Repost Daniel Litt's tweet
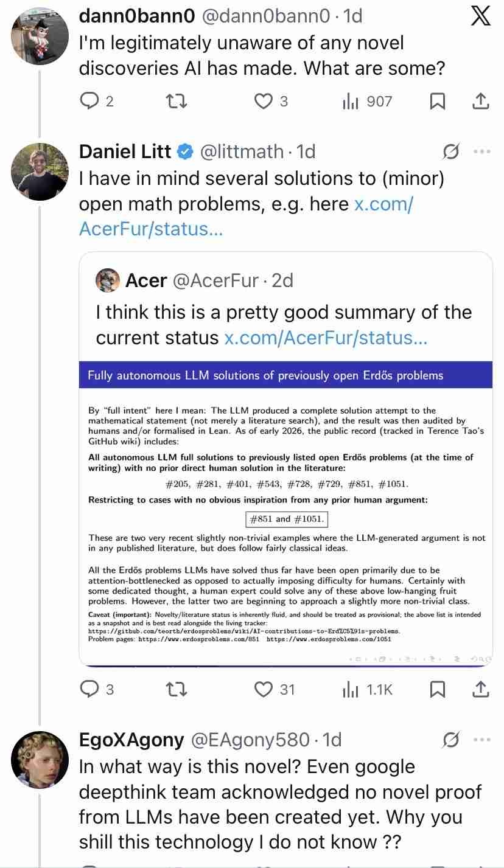 pos(177,689)
